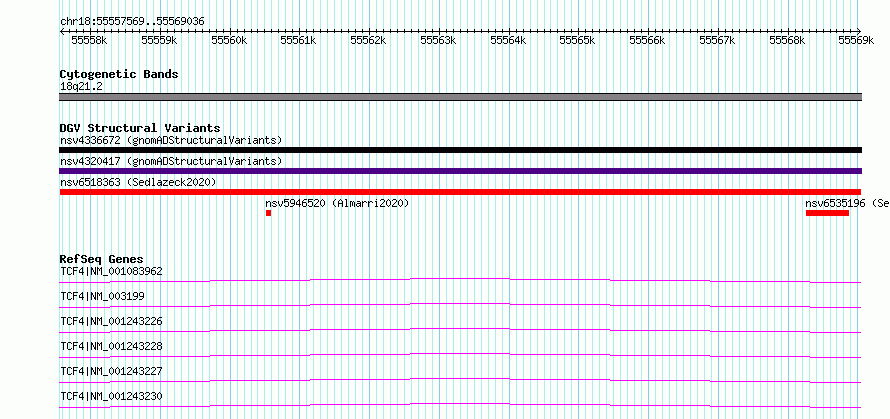Viewport: 890px width, 419px height.
Task: Open TCF4|NM_001243226 transcript label
Action: (111, 321)
